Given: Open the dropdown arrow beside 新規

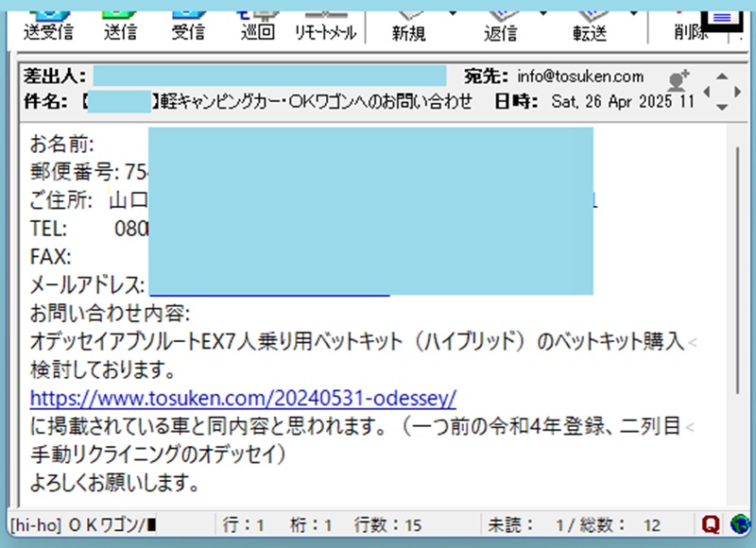Looking at the screenshot, I should tap(452, 11).
